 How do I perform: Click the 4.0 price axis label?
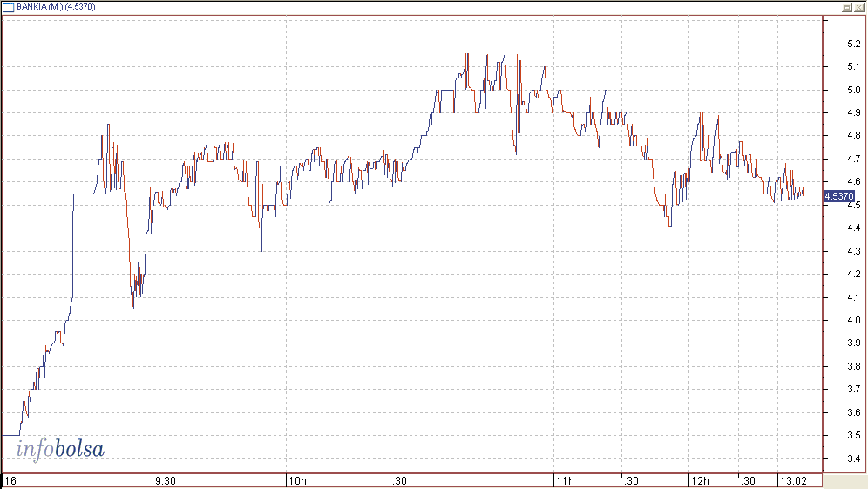[x=853, y=320]
